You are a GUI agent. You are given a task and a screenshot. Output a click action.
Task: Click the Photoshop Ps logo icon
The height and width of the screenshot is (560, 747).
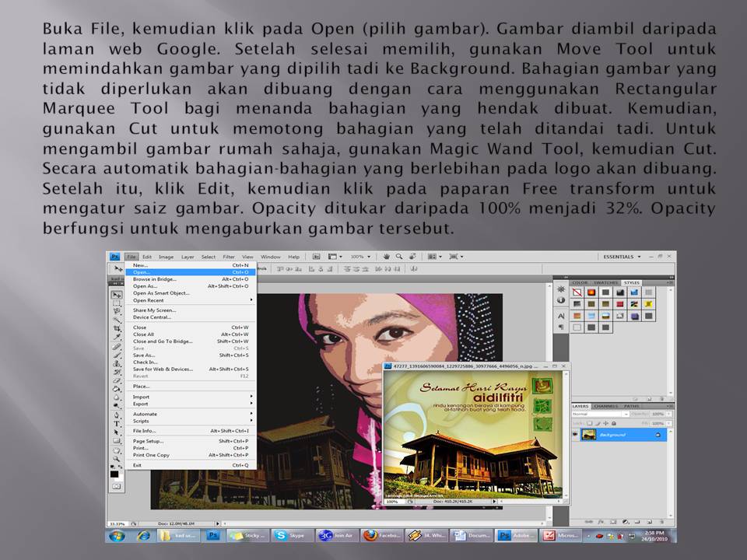pyautogui.click(x=115, y=257)
